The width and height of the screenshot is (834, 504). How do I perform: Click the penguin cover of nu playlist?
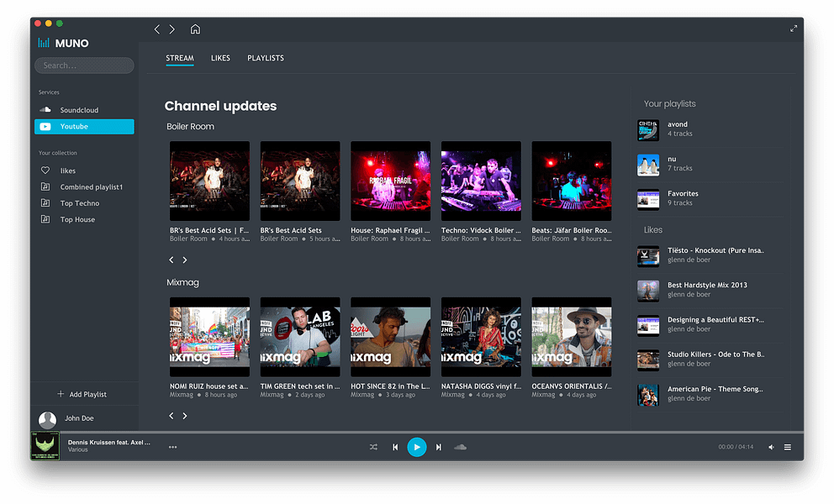tap(648, 165)
